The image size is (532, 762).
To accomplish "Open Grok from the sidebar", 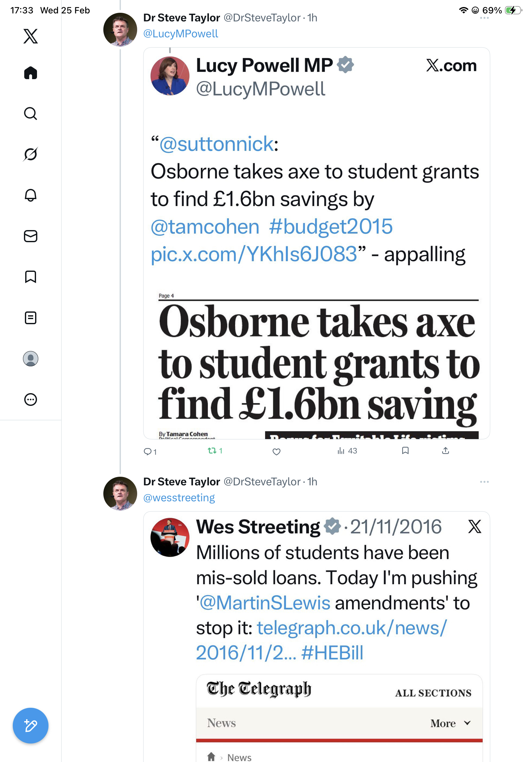I will 31,154.
